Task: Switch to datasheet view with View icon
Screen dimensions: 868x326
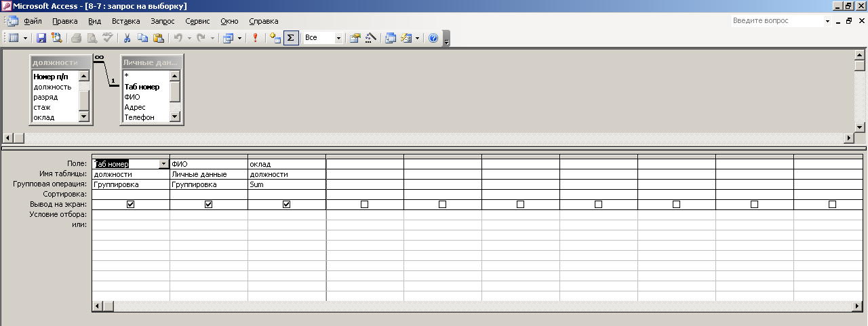Action: [14, 38]
